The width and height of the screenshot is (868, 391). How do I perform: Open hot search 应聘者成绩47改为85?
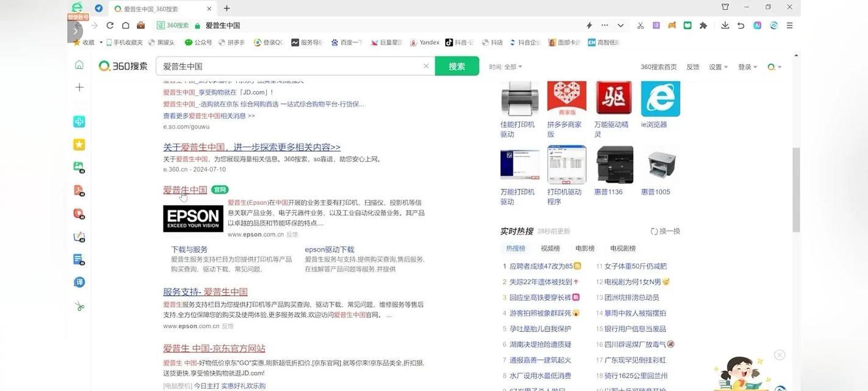(x=541, y=266)
